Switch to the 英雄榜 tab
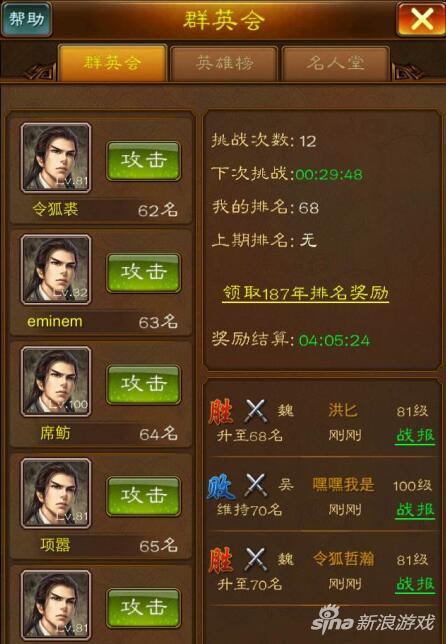The image size is (446, 644). click(x=224, y=63)
